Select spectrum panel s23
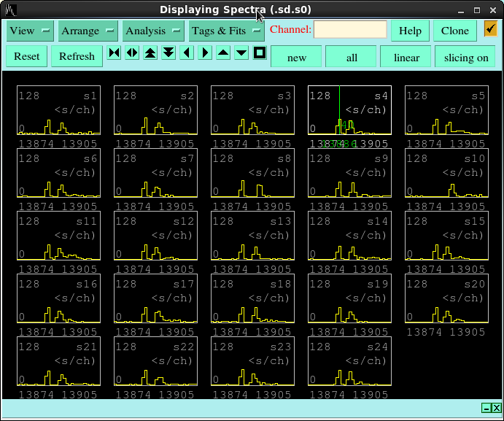This screenshot has width=504, height=421. pyautogui.click(x=252, y=361)
